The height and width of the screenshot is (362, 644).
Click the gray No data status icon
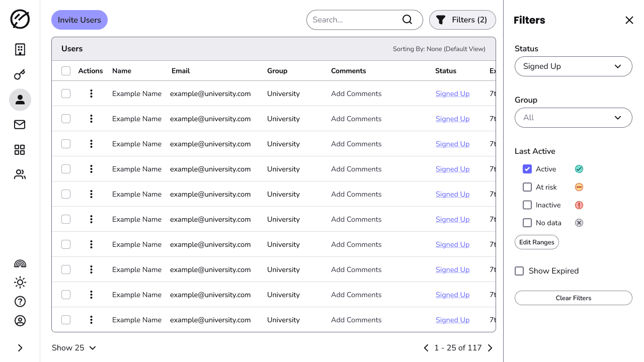click(x=579, y=223)
